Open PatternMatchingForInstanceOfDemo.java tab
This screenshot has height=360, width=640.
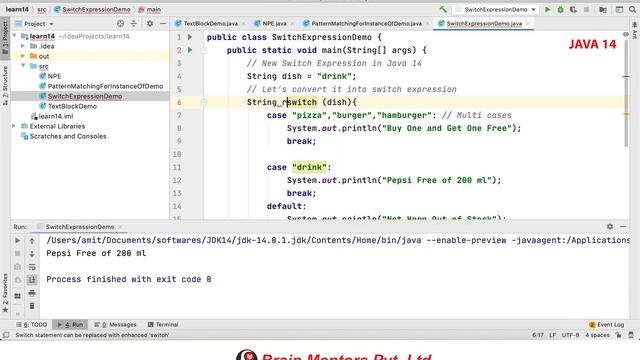click(366, 24)
